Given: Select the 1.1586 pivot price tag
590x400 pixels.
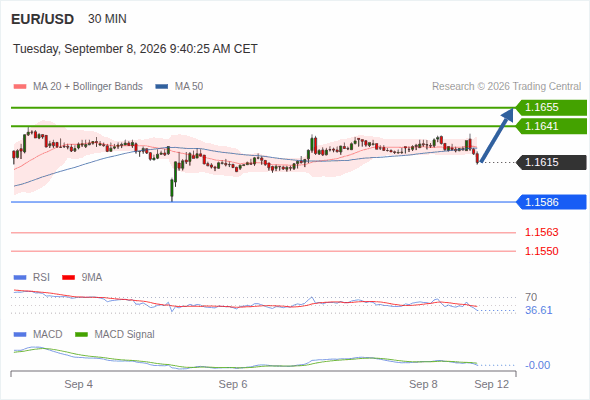Looking at the screenshot, I should tap(552, 202).
